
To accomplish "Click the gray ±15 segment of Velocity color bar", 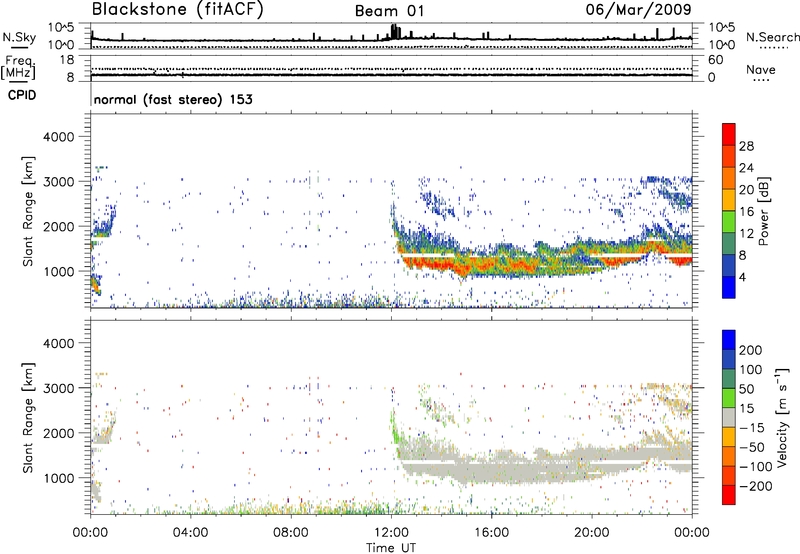I will (x=729, y=418).
